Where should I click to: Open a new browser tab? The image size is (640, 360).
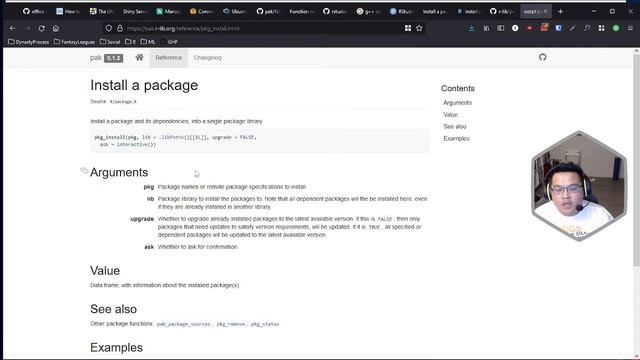560,11
